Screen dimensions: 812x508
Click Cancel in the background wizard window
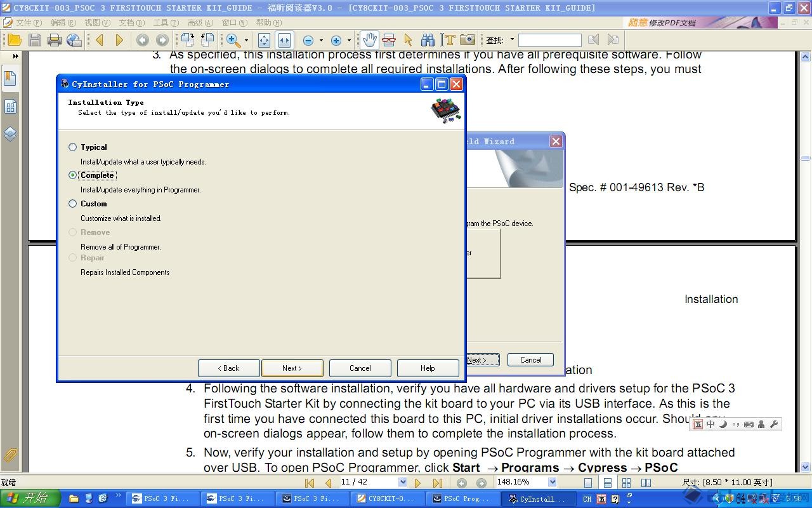tap(530, 359)
